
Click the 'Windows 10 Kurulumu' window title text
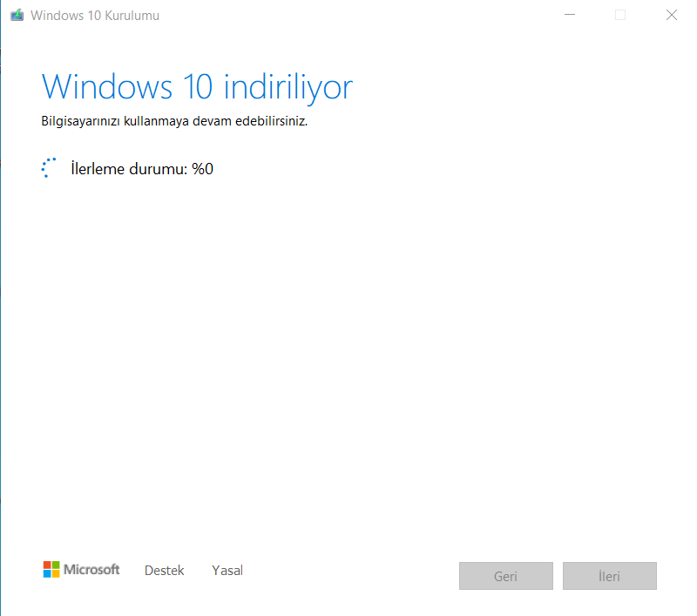95,16
